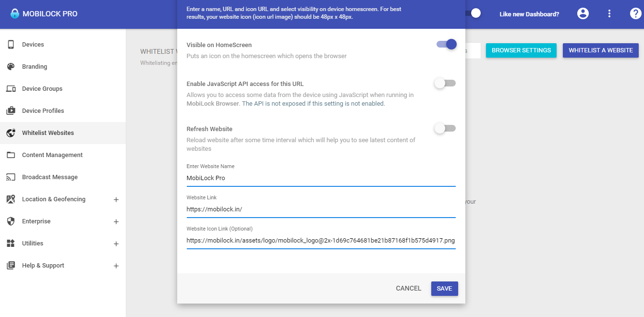The width and height of the screenshot is (644, 317).
Task: Click the Content Management folder icon
Action: [x=11, y=155]
